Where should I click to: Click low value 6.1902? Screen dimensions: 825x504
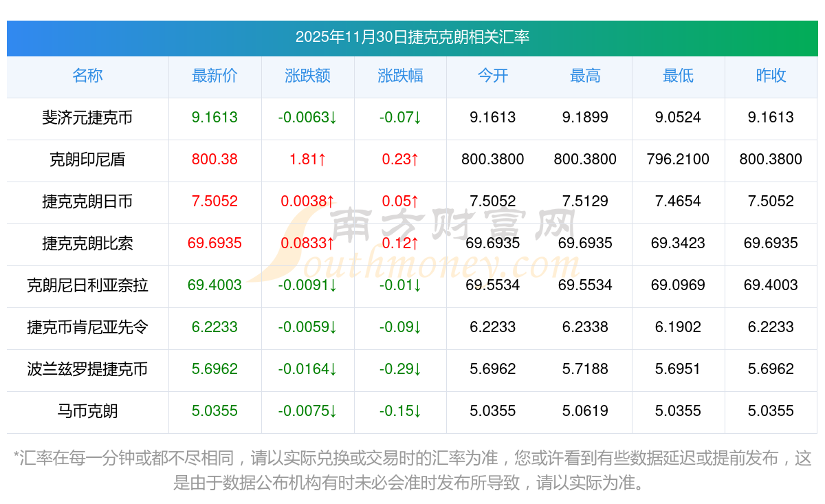[x=678, y=327]
